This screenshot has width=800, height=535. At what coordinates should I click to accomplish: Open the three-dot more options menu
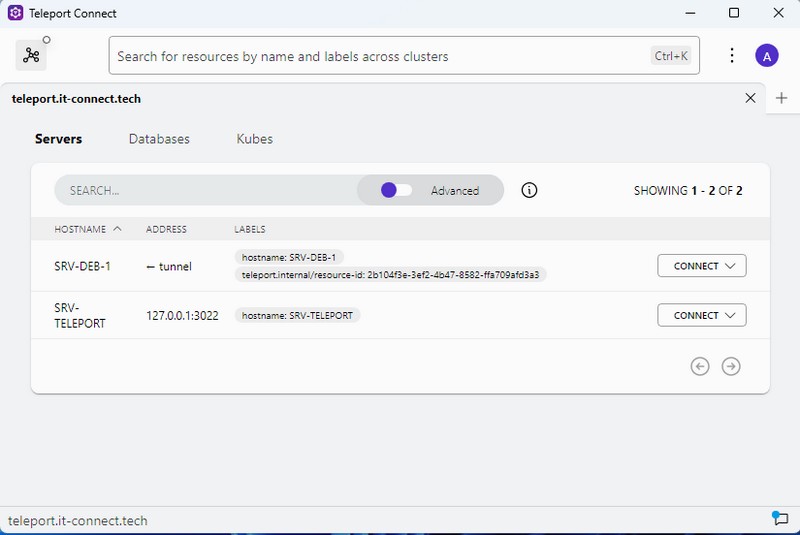click(x=732, y=56)
